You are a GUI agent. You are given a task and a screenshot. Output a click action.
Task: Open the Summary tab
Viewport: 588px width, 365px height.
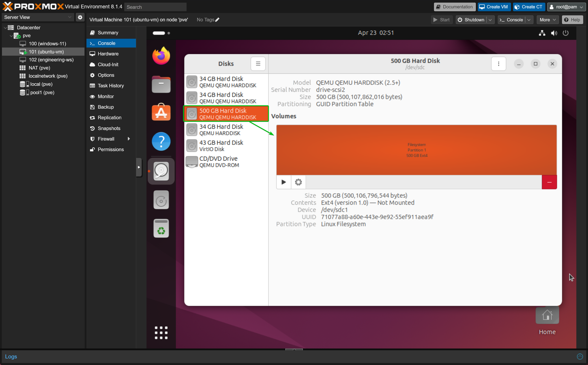click(x=111, y=33)
